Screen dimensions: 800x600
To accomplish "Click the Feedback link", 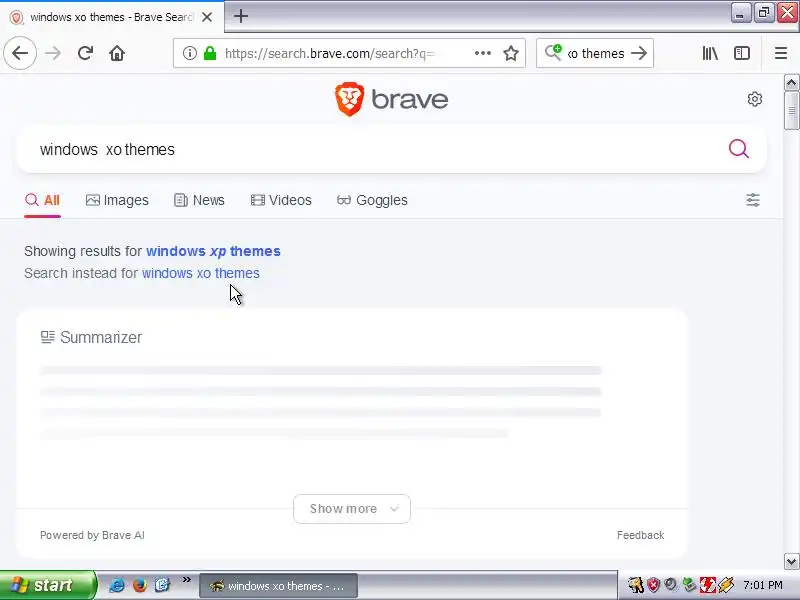I will coord(640,535).
